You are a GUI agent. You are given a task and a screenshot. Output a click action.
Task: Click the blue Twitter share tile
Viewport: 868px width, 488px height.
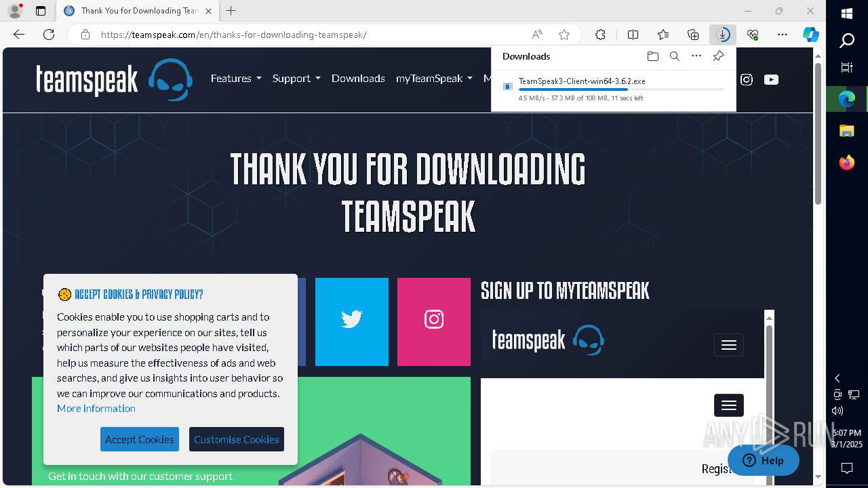point(352,321)
